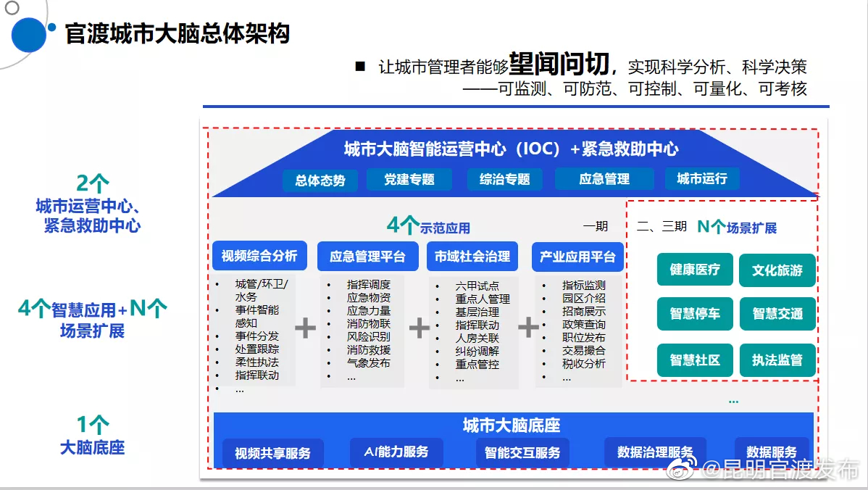Click the 数据治理服务 service bar
868x490 pixels.
click(654, 452)
